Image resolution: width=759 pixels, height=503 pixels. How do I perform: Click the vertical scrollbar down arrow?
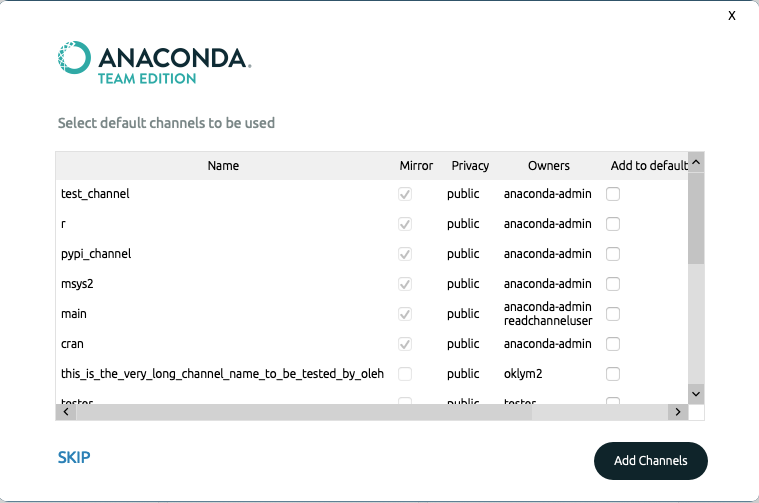696,394
